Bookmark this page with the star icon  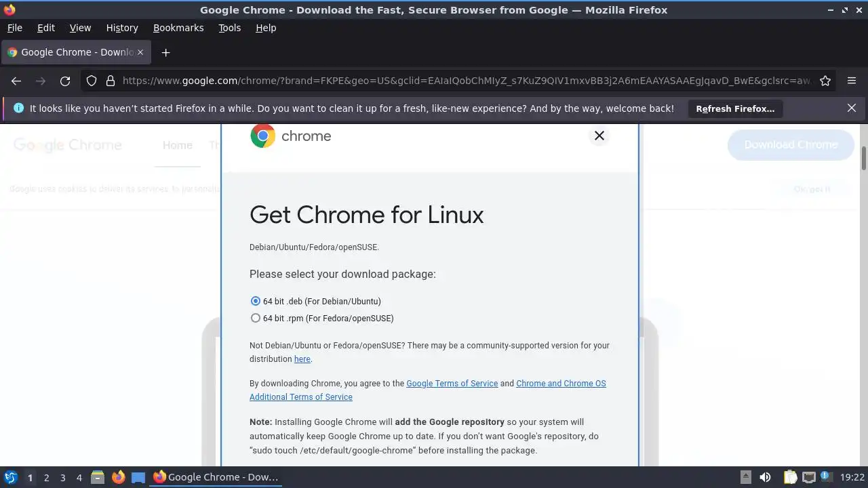[825, 81]
